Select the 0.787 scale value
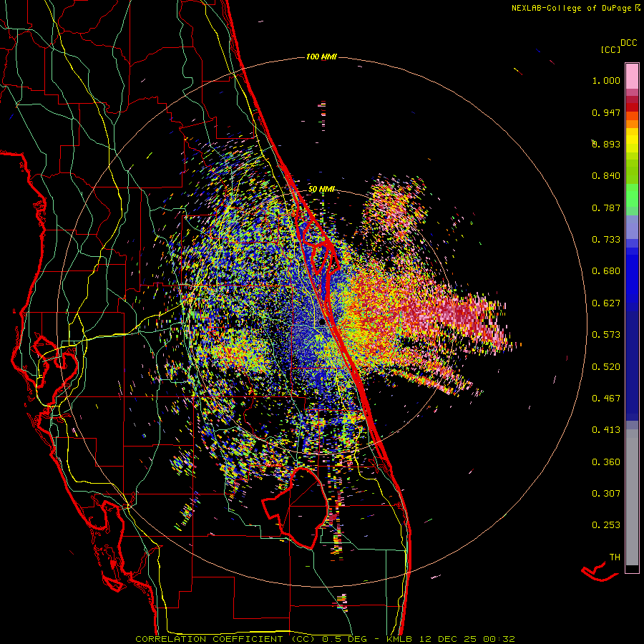 click(606, 208)
